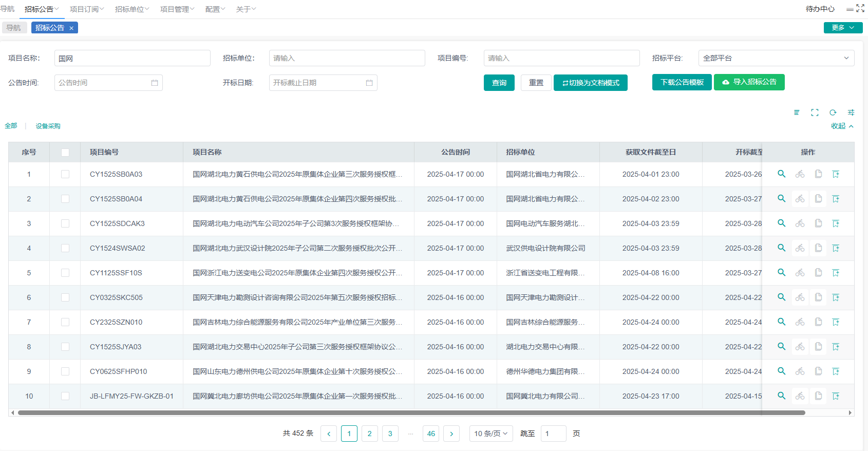Click the horizontal scrollbar below the table
Screen dimensions: 868x451
(x=411, y=412)
